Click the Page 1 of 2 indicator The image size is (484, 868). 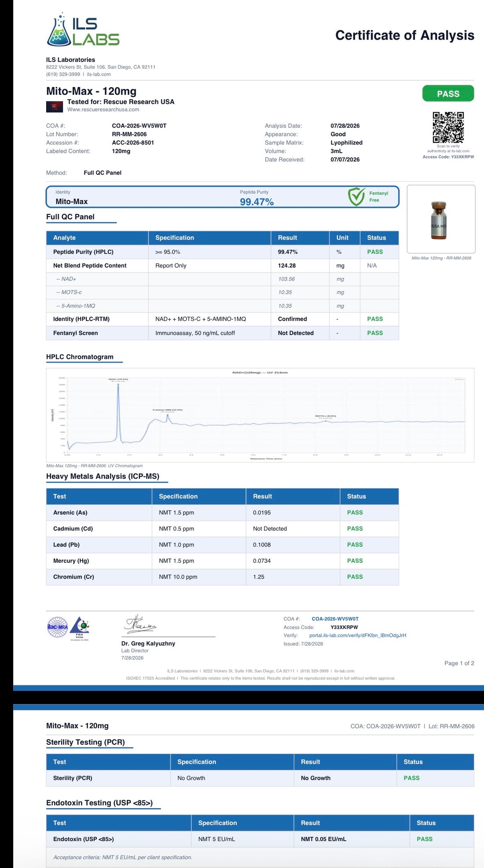point(459,663)
